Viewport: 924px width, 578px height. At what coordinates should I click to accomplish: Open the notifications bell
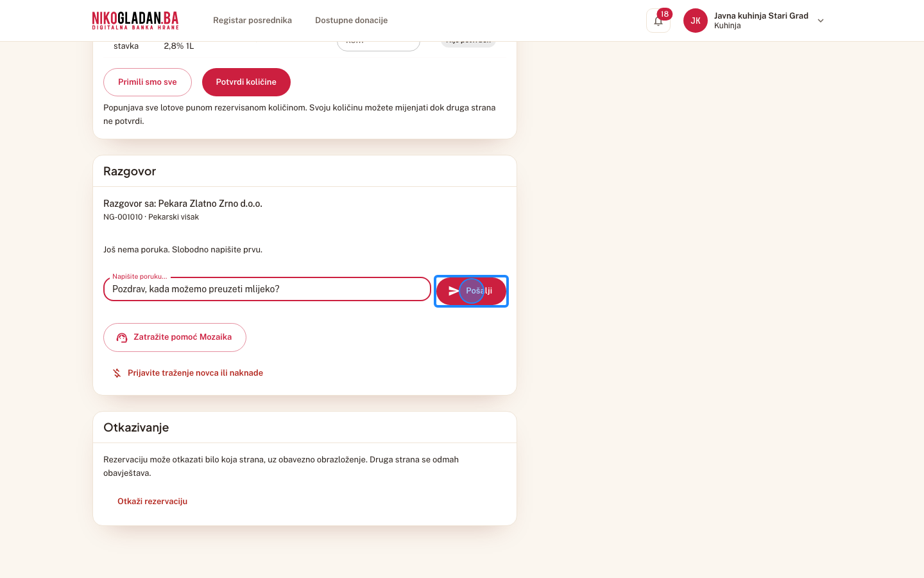658,21
